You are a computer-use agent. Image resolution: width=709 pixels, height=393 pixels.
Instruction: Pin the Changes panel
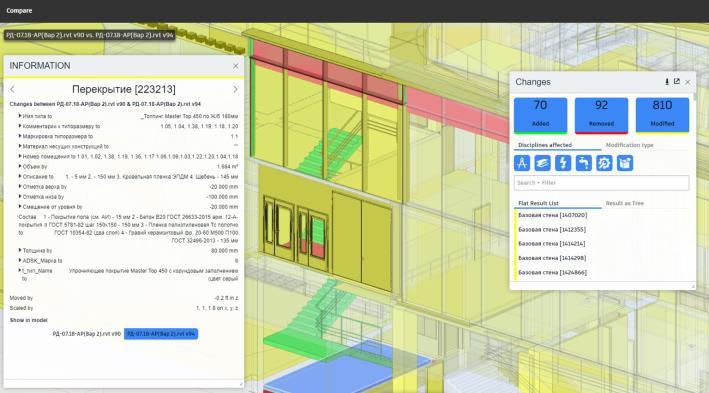click(666, 82)
